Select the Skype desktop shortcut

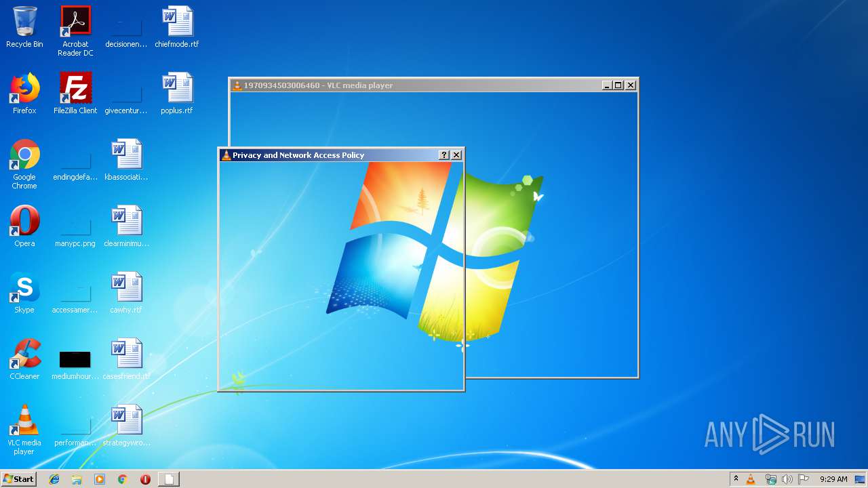pos(24,293)
